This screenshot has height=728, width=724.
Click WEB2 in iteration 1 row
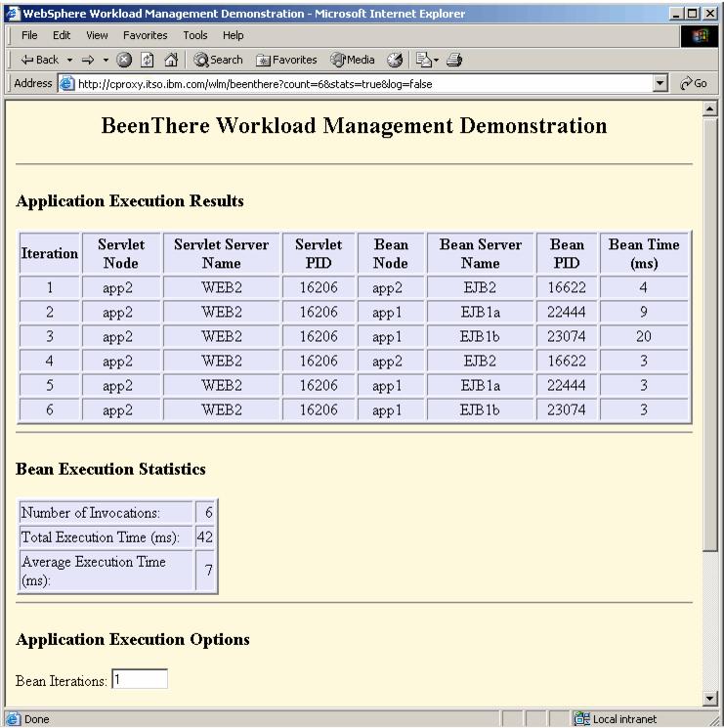(x=222, y=287)
